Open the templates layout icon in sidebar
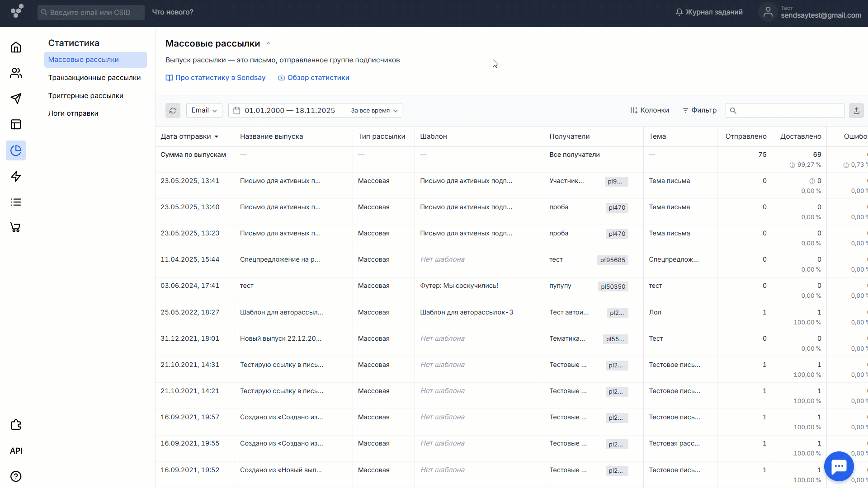Viewport: 868px width, 488px height. [x=16, y=124]
